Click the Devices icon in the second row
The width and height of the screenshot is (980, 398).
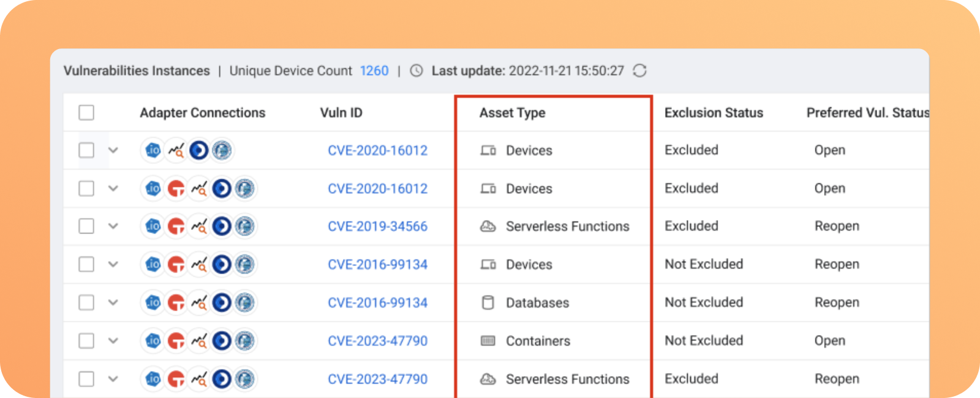(x=488, y=188)
